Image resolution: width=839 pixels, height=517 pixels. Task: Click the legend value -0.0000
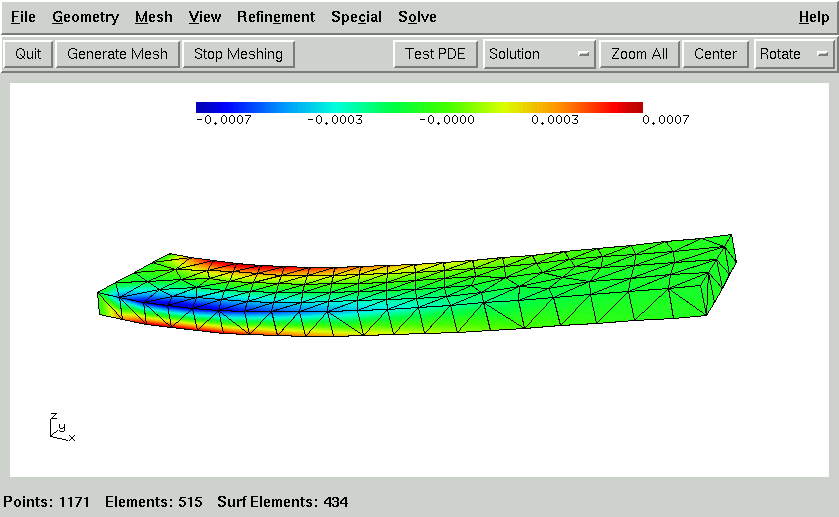pos(447,120)
